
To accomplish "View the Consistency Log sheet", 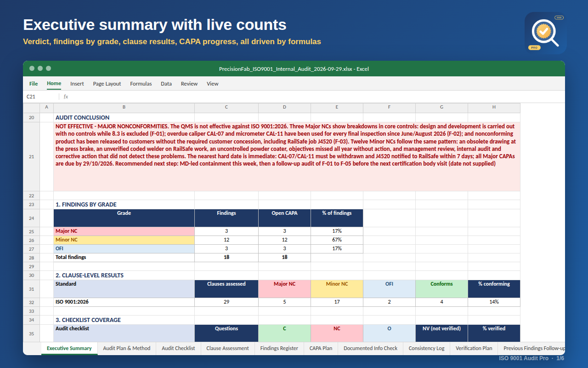I will click(x=427, y=348).
